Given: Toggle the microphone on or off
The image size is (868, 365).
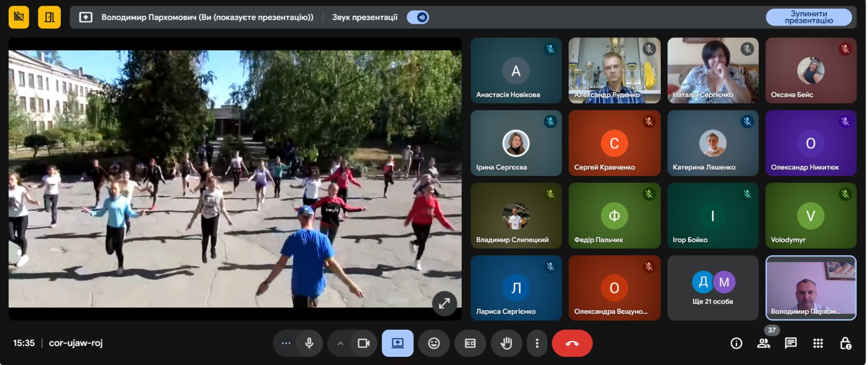Looking at the screenshot, I should [309, 343].
